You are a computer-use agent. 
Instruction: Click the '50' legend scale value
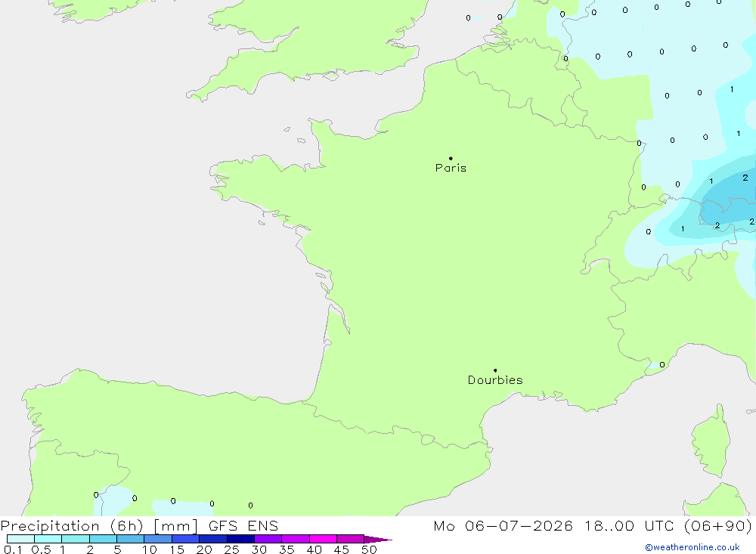(x=370, y=549)
